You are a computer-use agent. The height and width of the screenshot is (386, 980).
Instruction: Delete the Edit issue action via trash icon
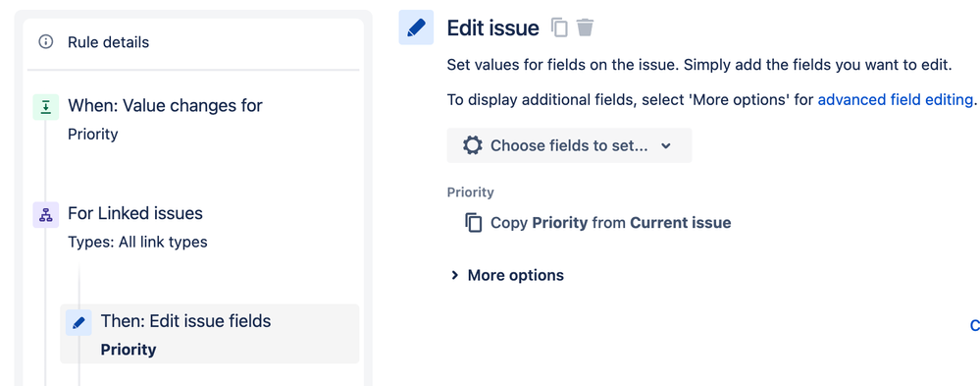585,28
